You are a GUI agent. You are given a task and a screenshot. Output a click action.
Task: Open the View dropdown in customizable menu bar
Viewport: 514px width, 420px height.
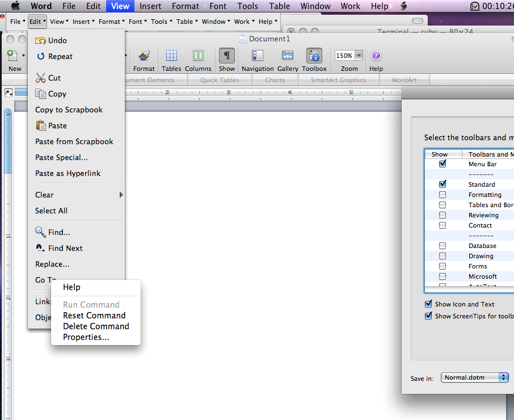59,22
